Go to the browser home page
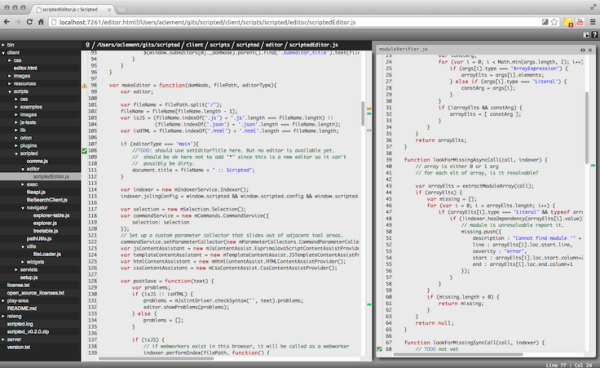 (x=41, y=22)
